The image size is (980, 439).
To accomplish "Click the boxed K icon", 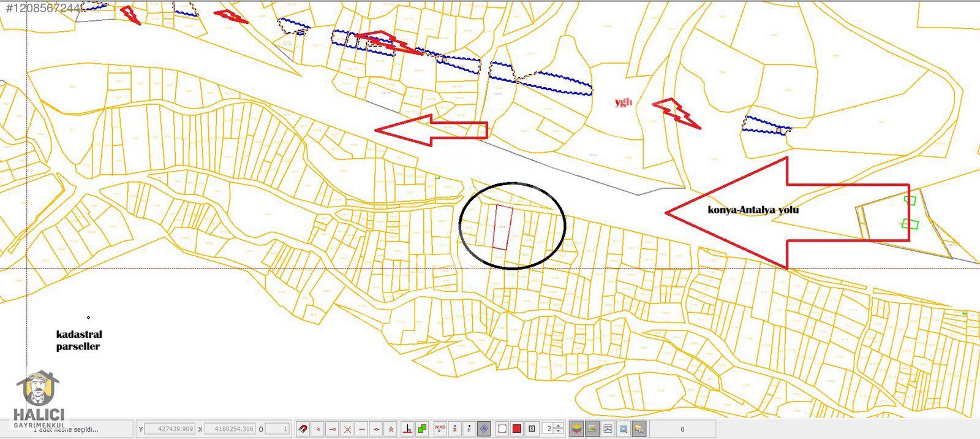I will coord(532,429).
